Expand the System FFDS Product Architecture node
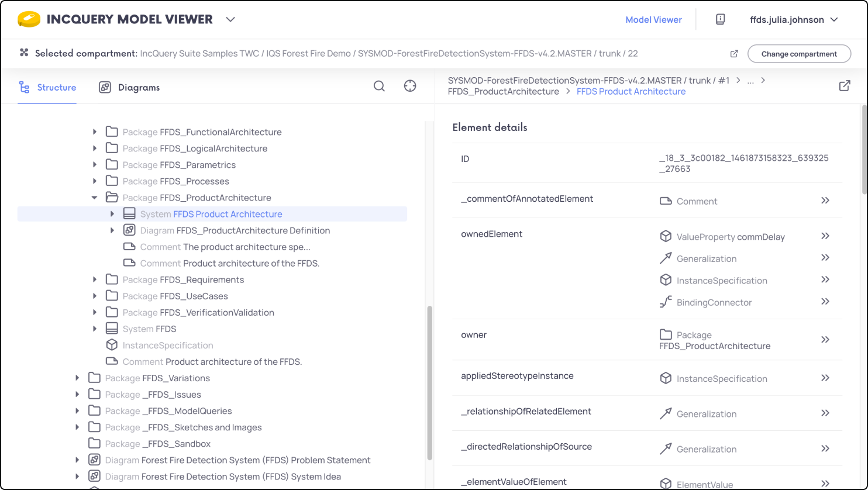This screenshot has width=868, height=490. (112, 214)
